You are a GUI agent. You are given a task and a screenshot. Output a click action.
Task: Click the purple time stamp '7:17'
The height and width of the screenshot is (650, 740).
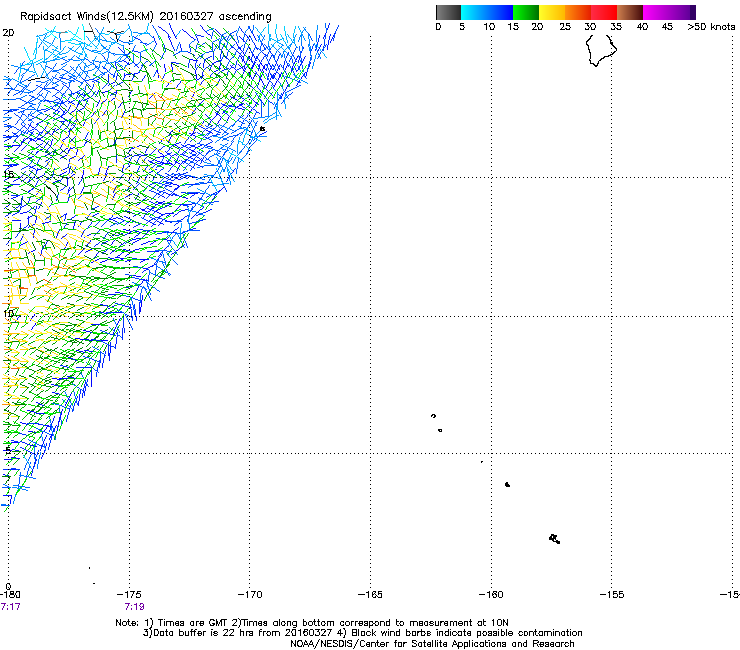click(10, 607)
